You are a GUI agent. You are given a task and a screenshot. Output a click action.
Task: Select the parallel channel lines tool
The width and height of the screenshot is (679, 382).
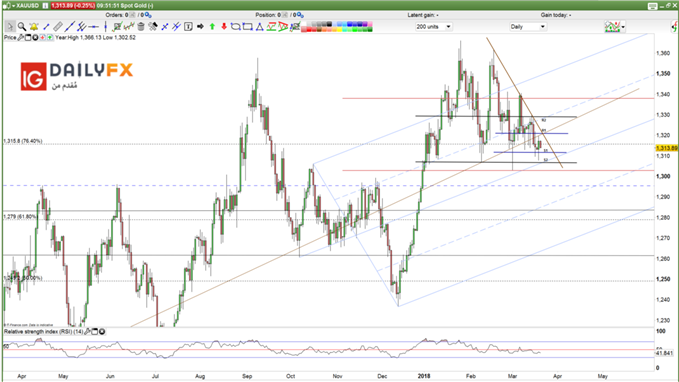pos(81,27)
